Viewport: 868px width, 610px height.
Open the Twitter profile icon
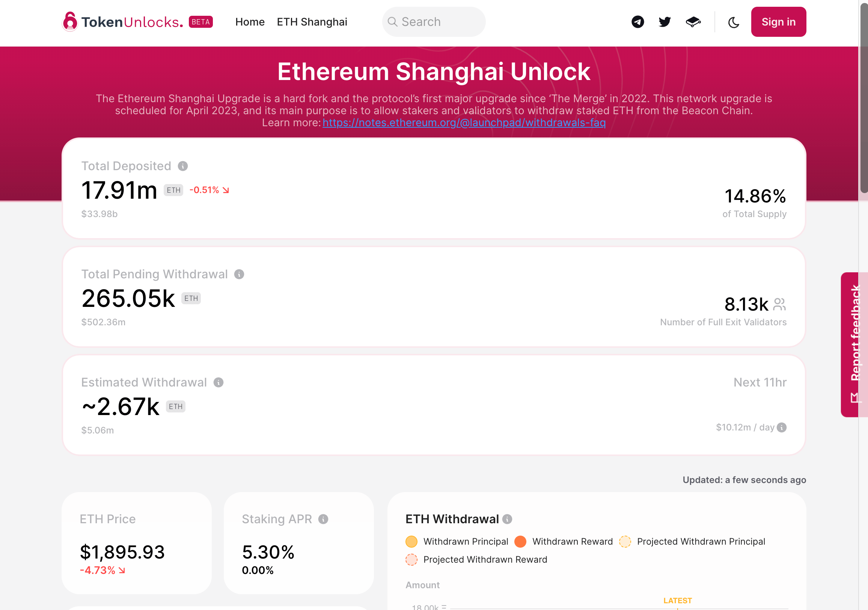[665, 22]
